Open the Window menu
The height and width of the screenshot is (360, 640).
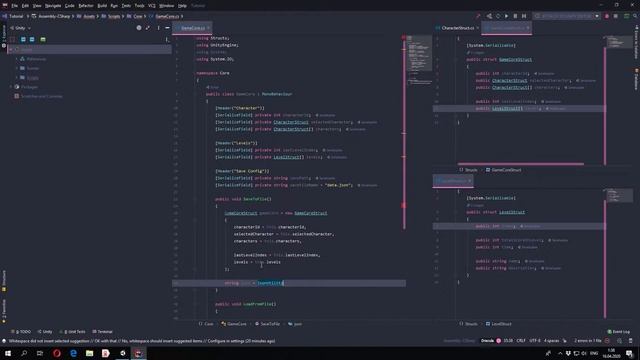[167, 6]
